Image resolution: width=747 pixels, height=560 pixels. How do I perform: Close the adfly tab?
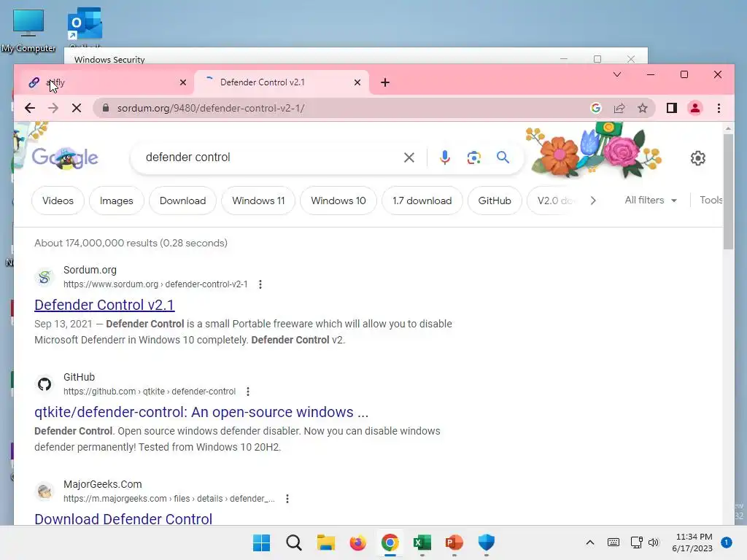[x=183, y=82]
